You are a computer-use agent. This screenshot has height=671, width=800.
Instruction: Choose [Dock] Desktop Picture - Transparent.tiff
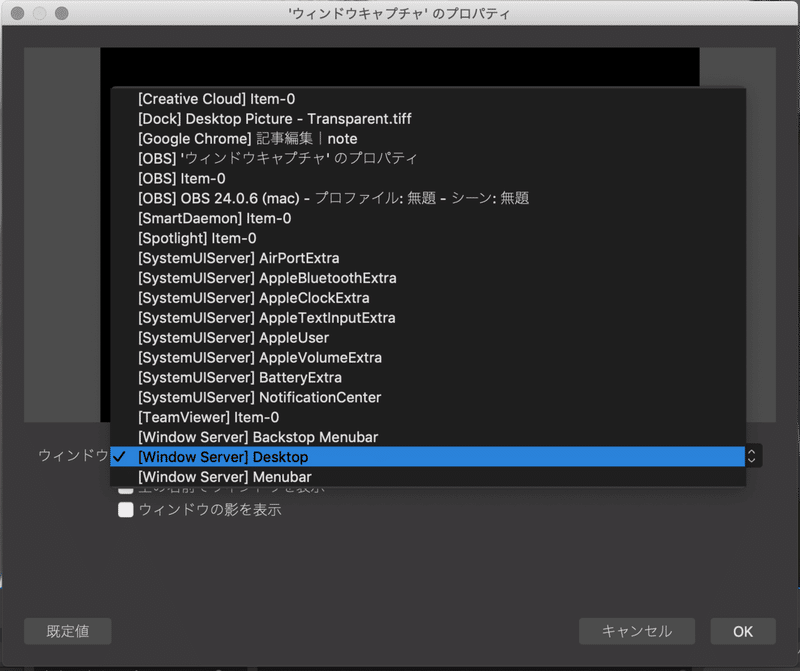click(x=428, y=119)
